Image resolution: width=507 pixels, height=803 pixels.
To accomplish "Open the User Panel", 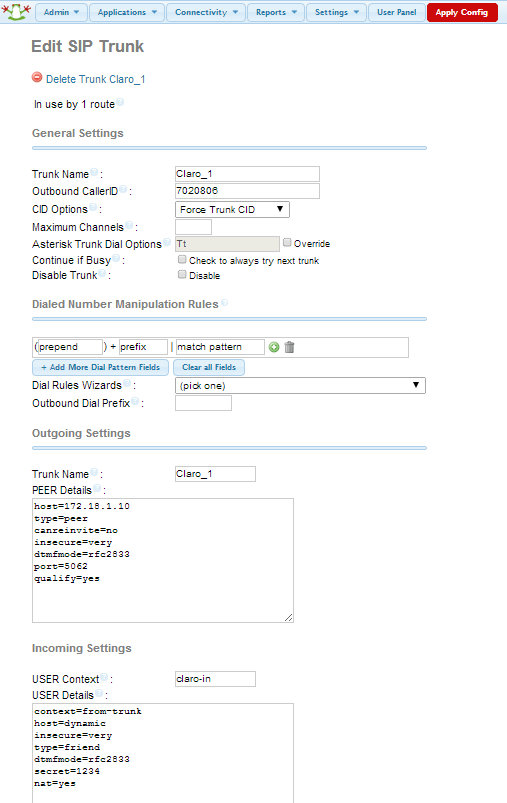I will click(396, 12).
